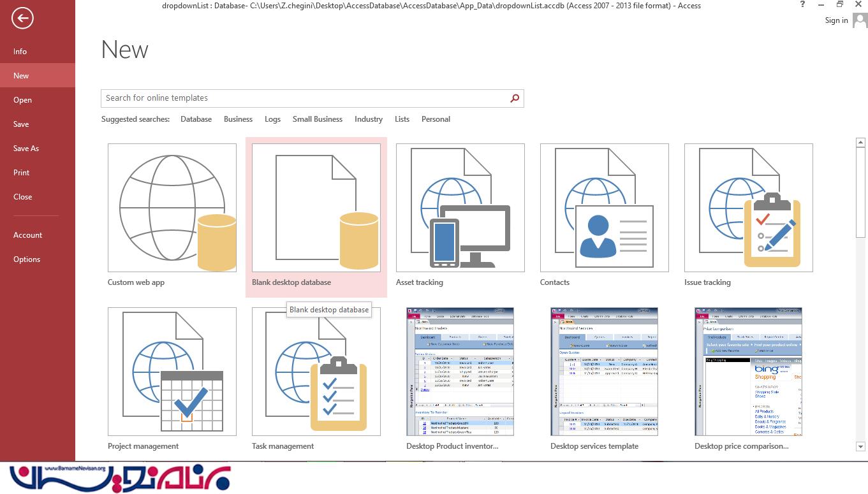Open Desktop Product inventory template thumbnail
The image size is (868, 494).
point(460,372)
